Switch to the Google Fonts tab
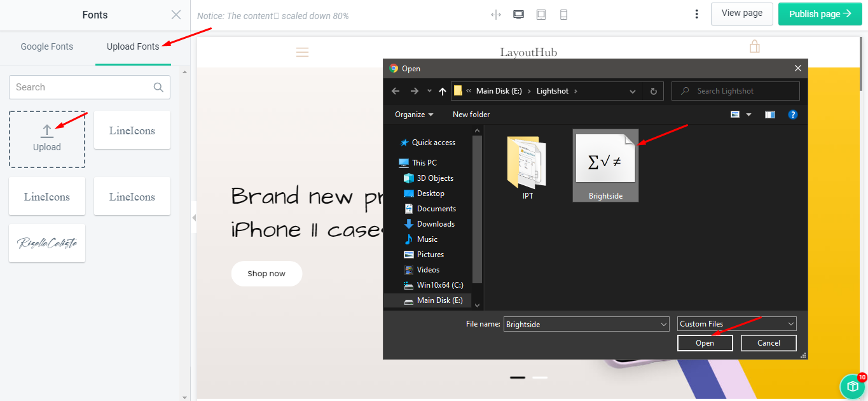 [47, 46]
